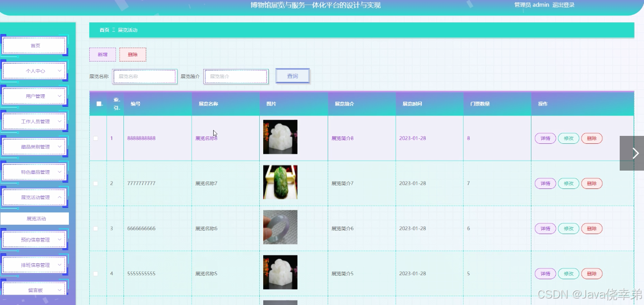The width and height of the screenshot is (644, 305).
Task: Click 修改 for 展览名称5
Action: point(569,274)
